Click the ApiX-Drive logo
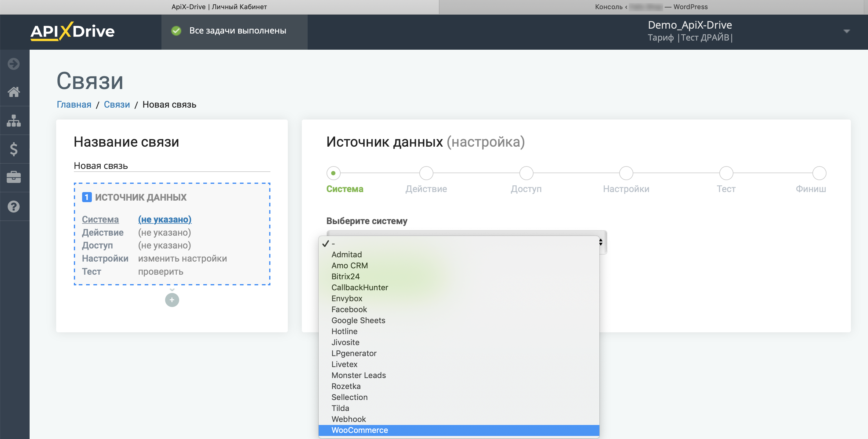This screenshot has width=868, height=439. coord(72,31)
